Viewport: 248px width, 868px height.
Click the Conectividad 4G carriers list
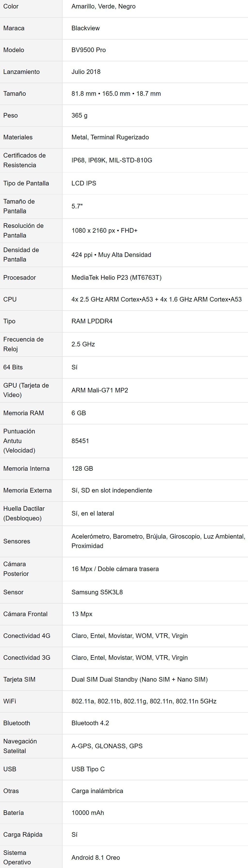coord(130,636)
